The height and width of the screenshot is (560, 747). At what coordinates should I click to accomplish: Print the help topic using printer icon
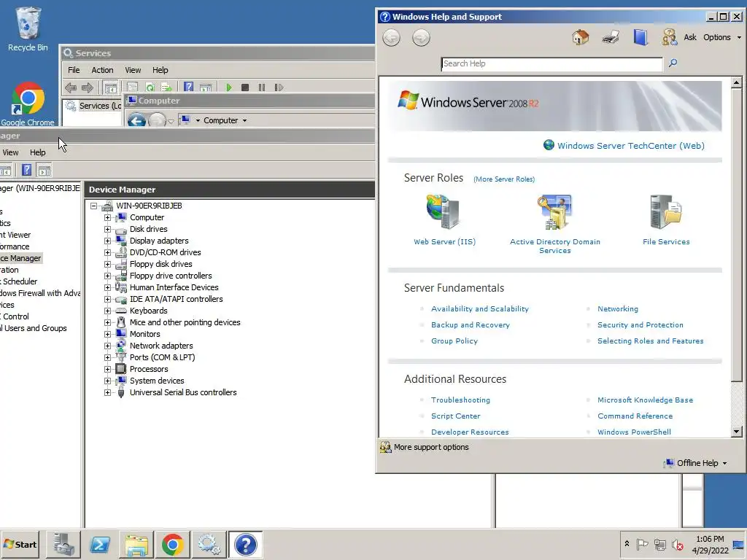611,37
